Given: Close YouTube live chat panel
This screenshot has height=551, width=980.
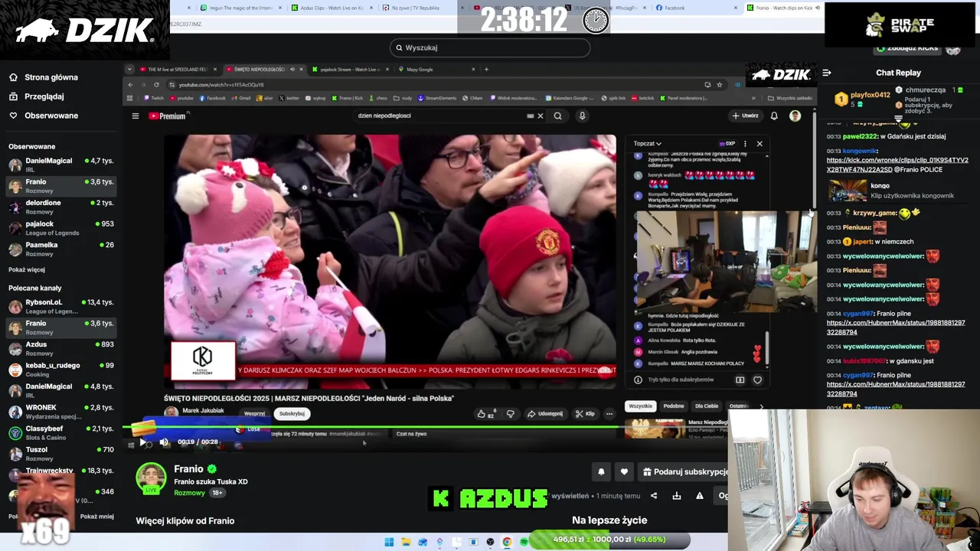Looking at the screenshot, I should coord(759,143).
